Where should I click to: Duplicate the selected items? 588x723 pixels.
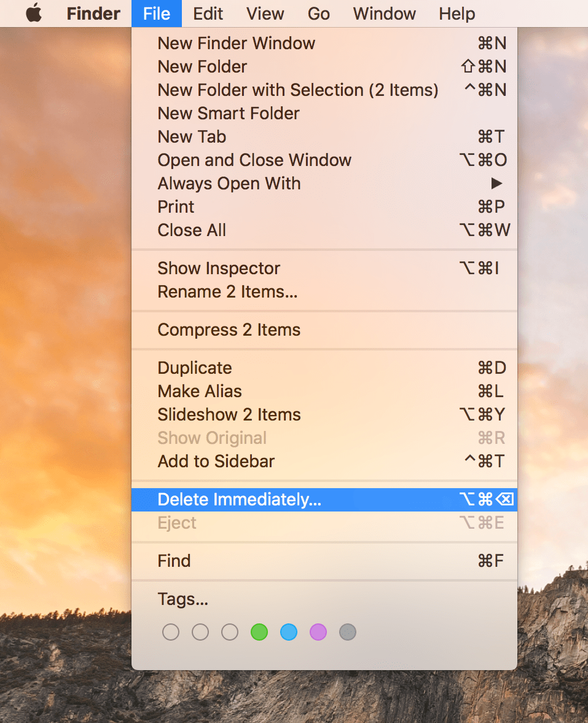pos(195,368)
